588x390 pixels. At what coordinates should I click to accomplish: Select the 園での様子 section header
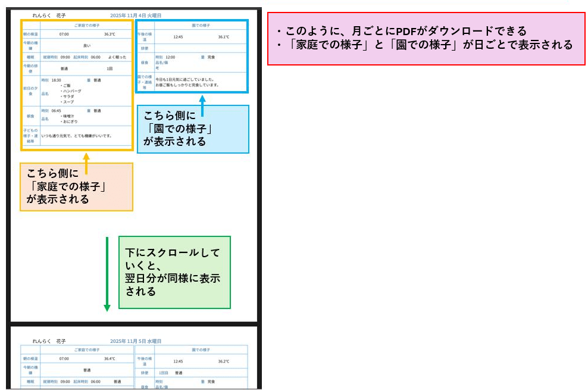point(200,24)
